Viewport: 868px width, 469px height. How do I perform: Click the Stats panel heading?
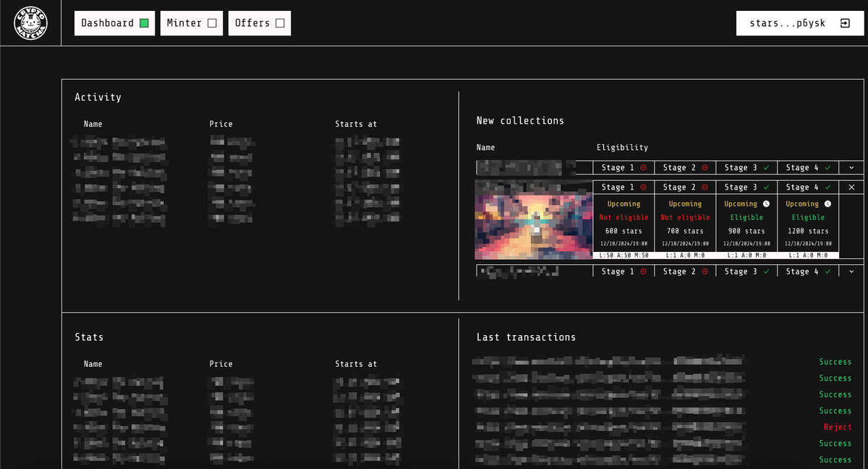point(89,337)
